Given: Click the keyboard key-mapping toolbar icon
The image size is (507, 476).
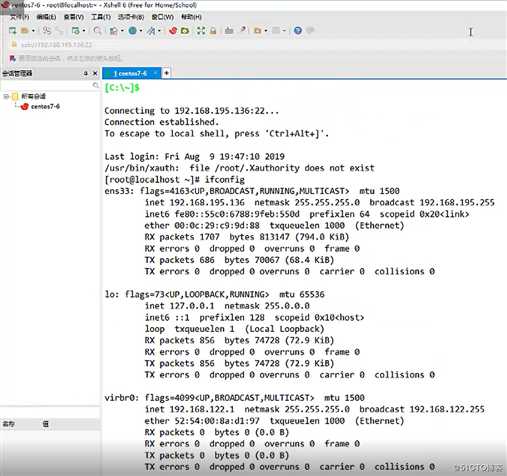Looking at the screenshot, I should (229, 31).
